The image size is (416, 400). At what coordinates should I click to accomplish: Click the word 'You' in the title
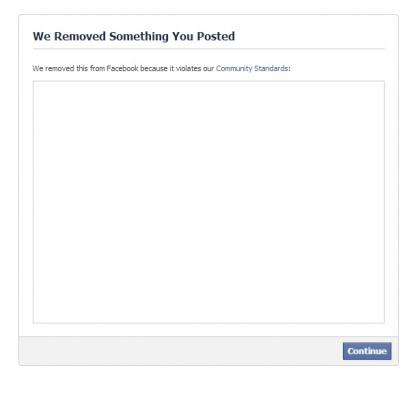pos(182,36)
